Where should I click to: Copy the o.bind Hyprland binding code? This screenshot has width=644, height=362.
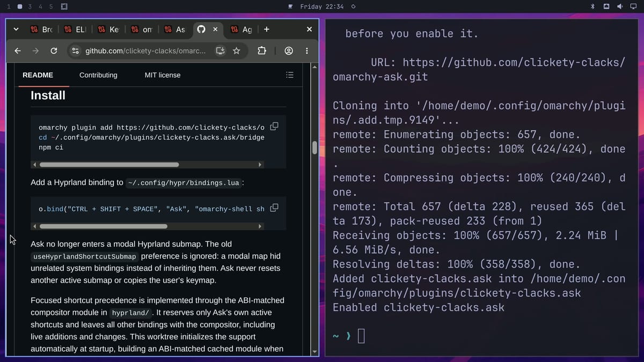(x=274, y=208)
